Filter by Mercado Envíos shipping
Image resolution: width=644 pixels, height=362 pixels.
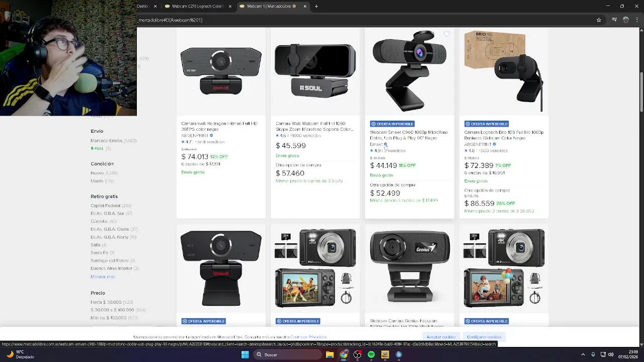[x=113, y=141]
